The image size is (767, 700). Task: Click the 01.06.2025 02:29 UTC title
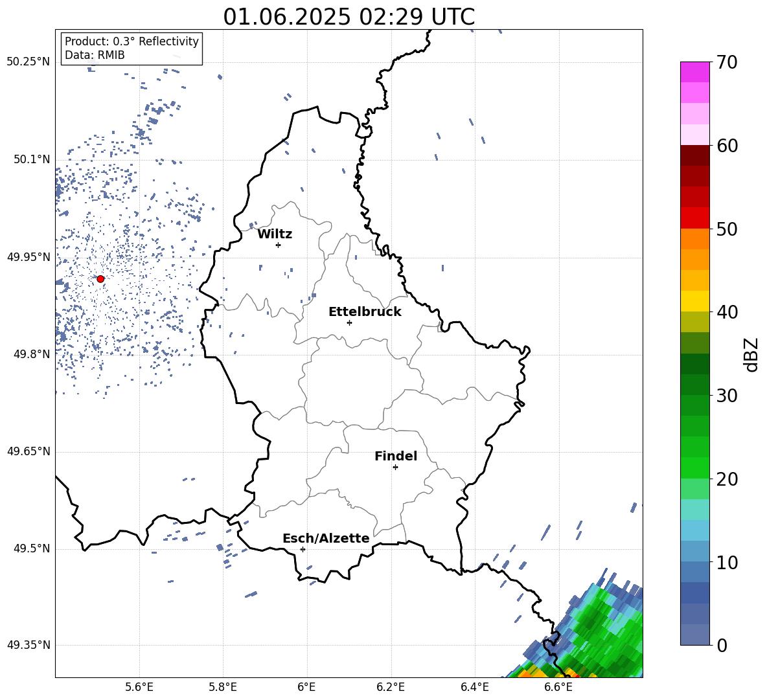(349, 17)
